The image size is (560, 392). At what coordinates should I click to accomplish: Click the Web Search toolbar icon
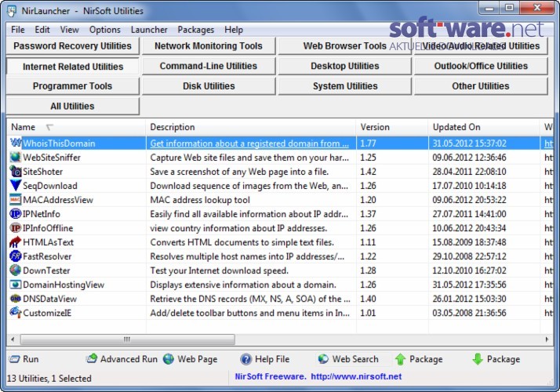click(x=323, y=359)
